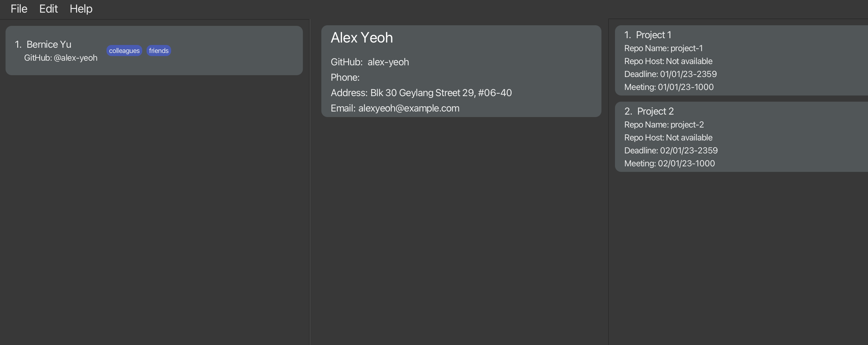868x345 pixels.
Task: Click Meeting 01/01/23-1000
Action: pos(669,87)
